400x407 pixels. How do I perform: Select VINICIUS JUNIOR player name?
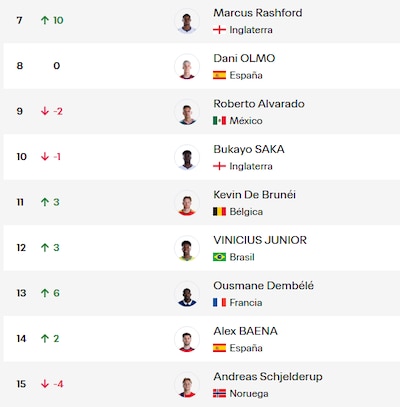pyautogui.click(x=260, y=240)
